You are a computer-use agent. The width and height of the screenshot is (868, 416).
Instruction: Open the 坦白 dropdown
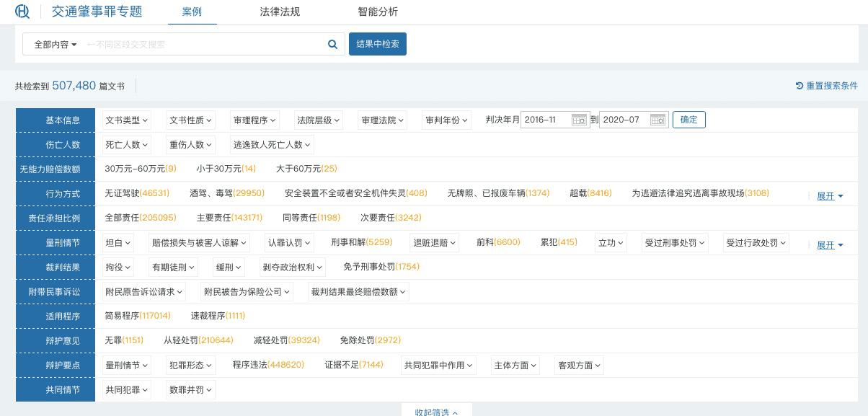118,243
